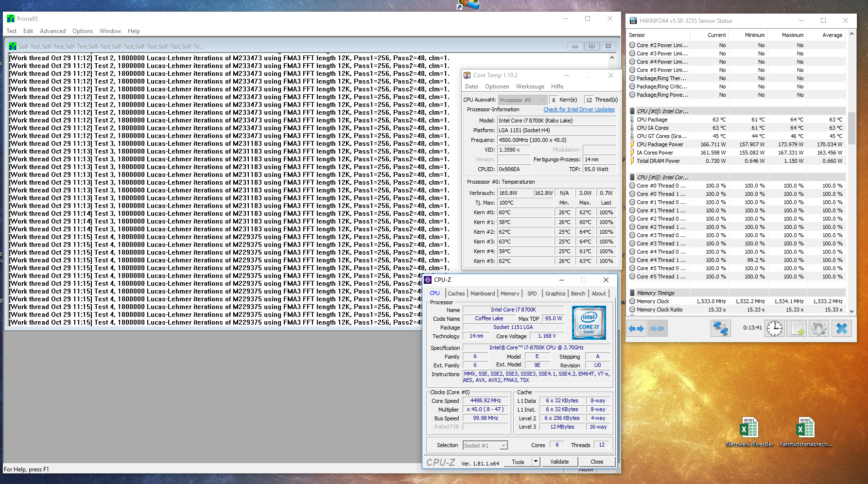Click the Validate button in CPU-Z
The image size is (868, 484).
559,462
